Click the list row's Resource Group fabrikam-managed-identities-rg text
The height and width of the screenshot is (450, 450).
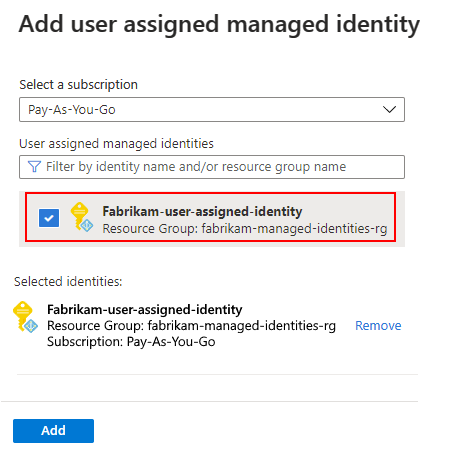245,229
